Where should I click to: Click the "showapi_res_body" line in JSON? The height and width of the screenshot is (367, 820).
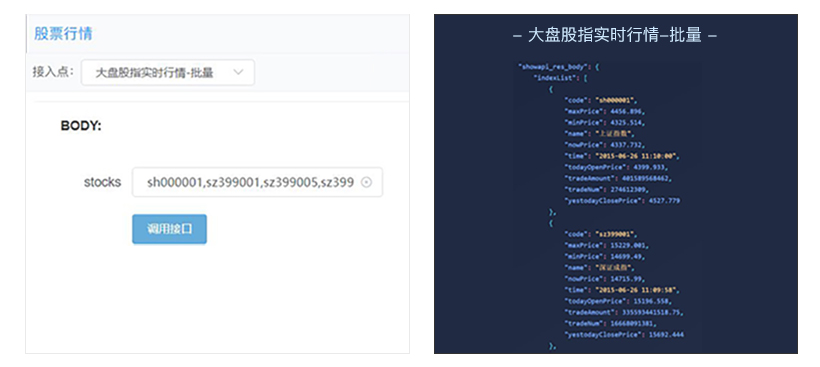[x=558, y=67]
